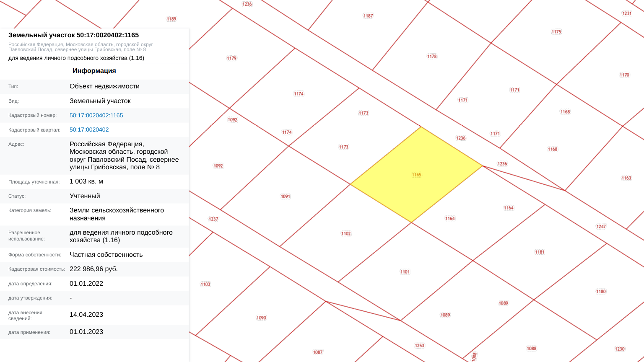Click the 'Вид' value 'Земельный участок'
The width and height of the screenshot is (644, 362).
click(100, 101)
